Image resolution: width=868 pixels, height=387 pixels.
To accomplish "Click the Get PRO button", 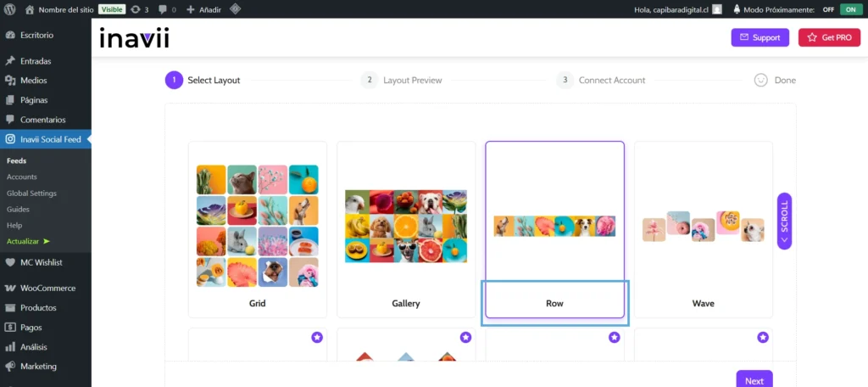I will [x=829, y=38].
